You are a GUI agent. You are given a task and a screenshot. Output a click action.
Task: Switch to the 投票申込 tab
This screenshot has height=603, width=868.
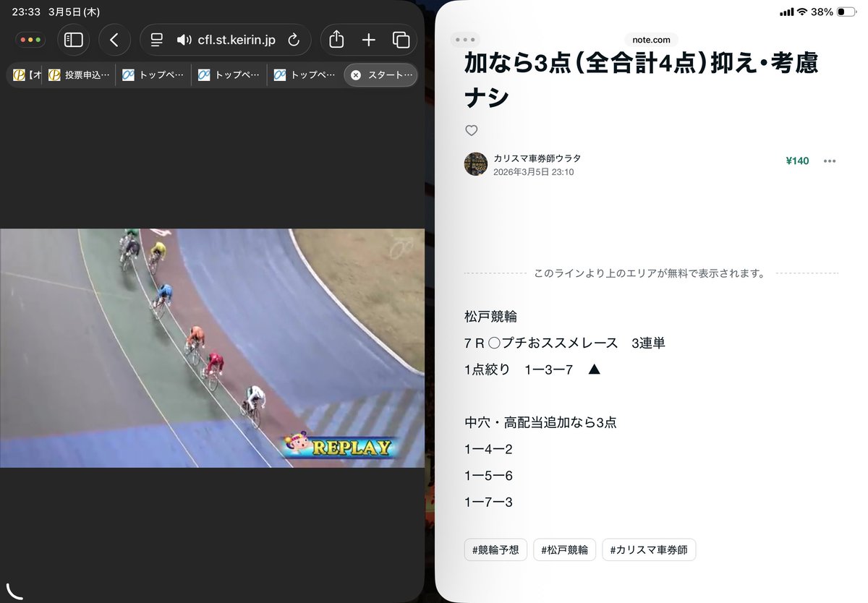point(79,75)
